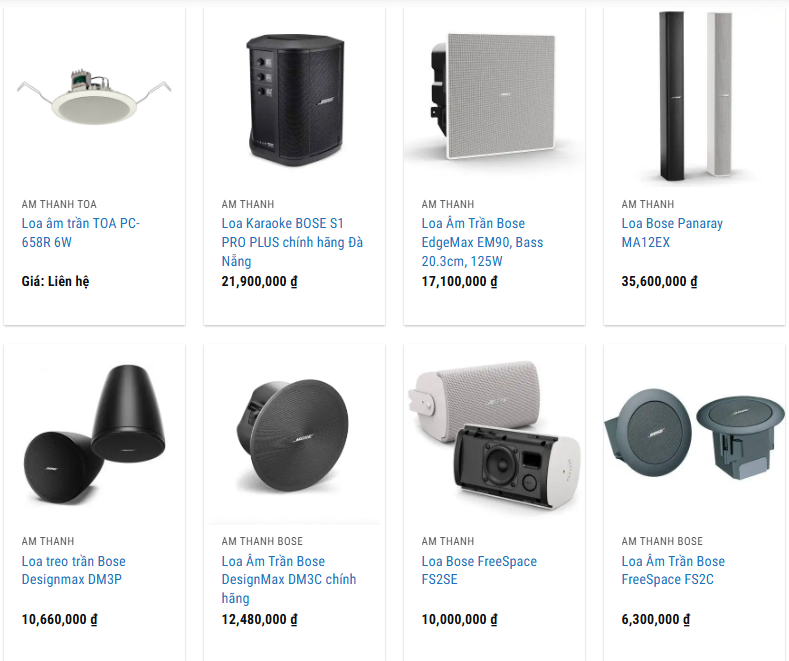The width and height of the screenshot is (789, 661).
Task: Open Bose FreeSpace FS2C speaker image
Action: [694, 435]
